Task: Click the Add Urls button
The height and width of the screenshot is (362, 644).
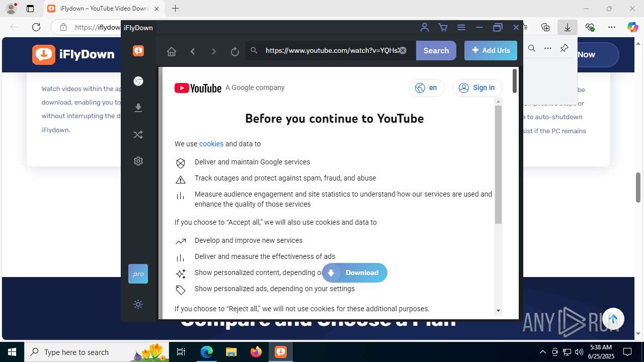Action: (x=491, y=50)
